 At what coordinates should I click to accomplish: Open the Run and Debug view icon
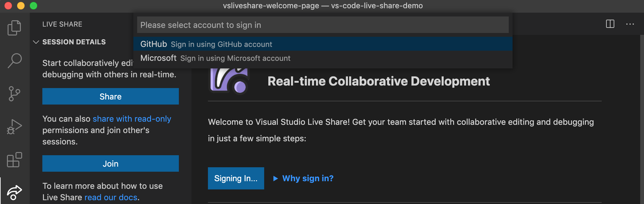(14, 127)
